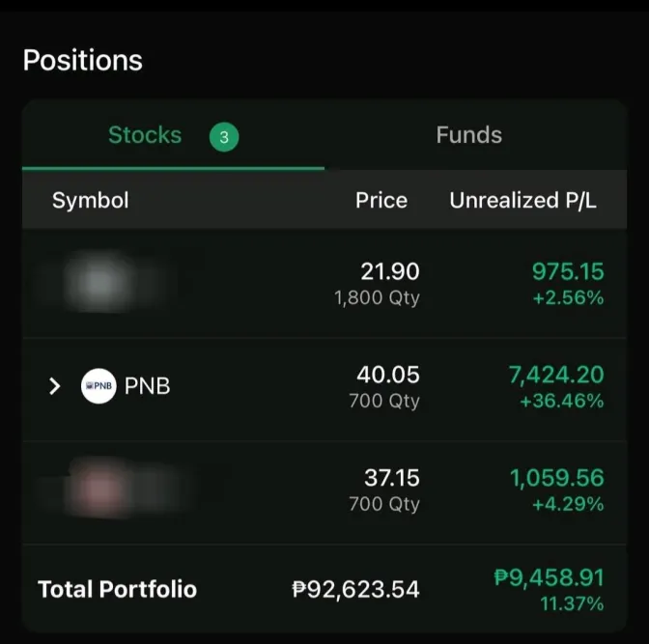Click the ₱92,623.54 total portfolio value

tap(355, 589)
